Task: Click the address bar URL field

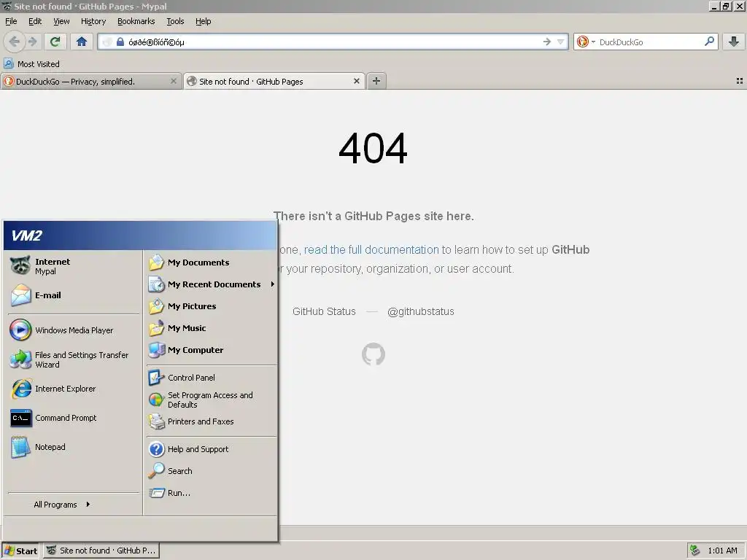Action: click(x=333, y=42)
